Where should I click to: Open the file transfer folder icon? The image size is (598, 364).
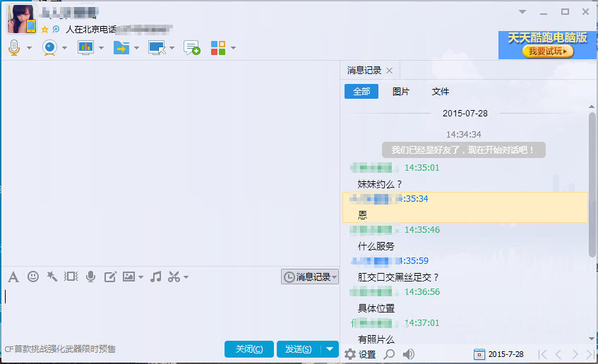(121, 48)
